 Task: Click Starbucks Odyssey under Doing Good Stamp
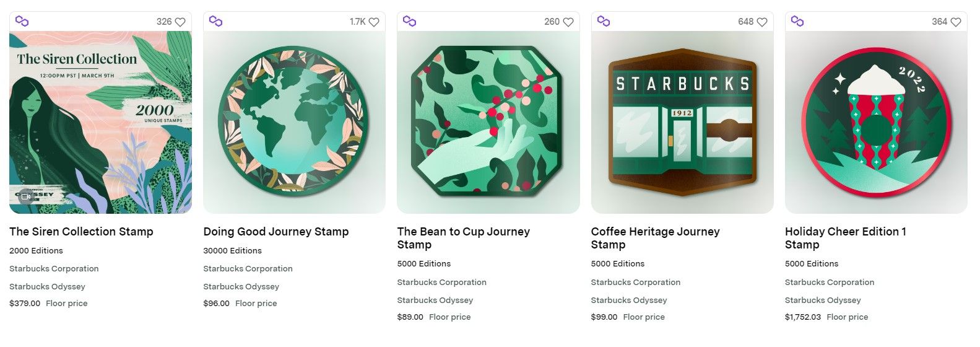(241, 287)
